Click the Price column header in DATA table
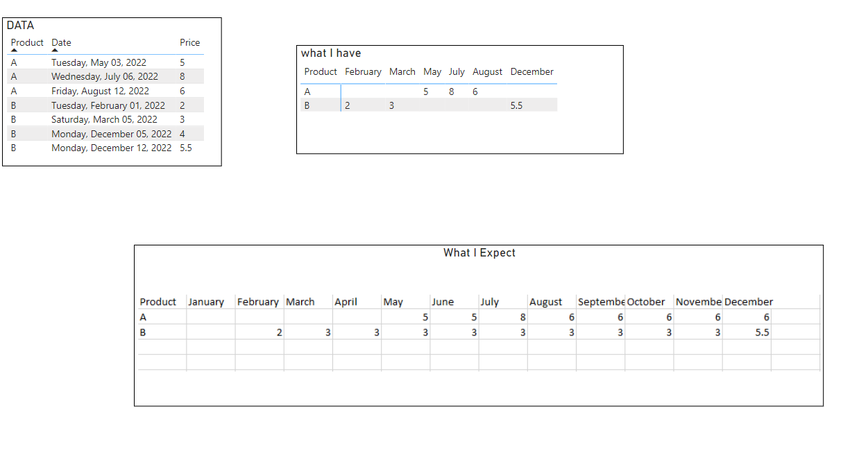 [189, 42]
